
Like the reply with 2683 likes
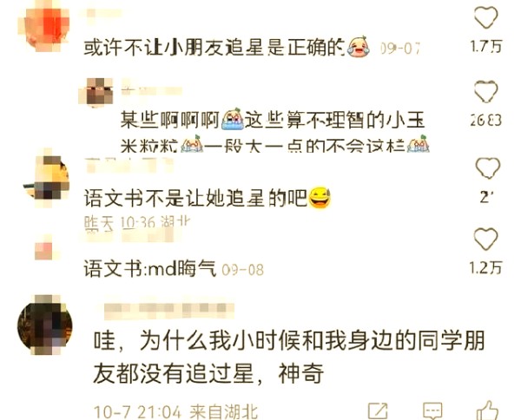pyautogui.click(x=485, y=91)
